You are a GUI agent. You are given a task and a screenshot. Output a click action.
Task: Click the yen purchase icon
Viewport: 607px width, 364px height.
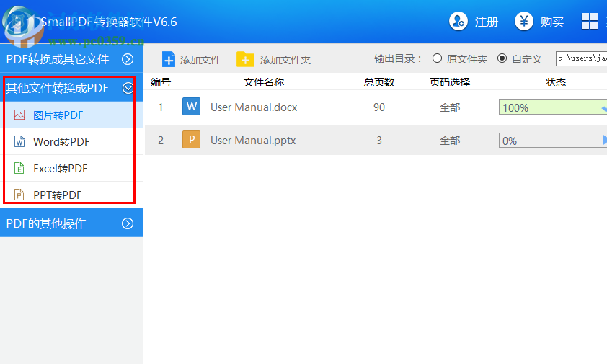click(x=524, y=21)
